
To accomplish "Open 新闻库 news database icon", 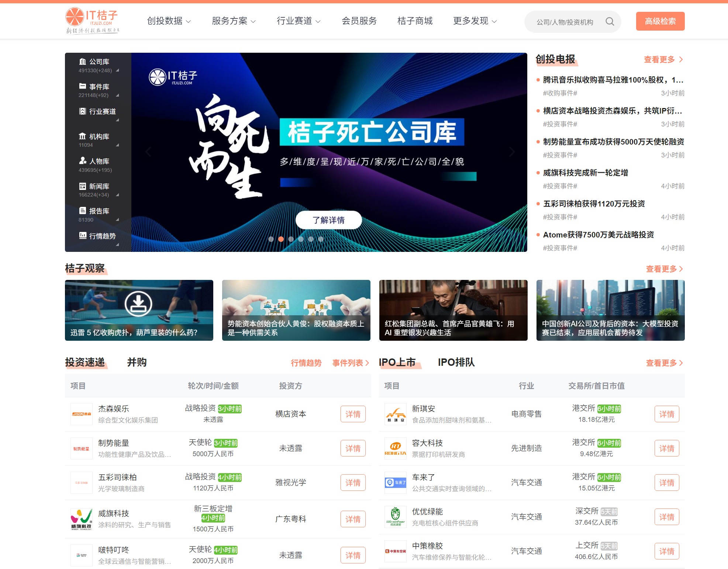I will click(83, 186).
